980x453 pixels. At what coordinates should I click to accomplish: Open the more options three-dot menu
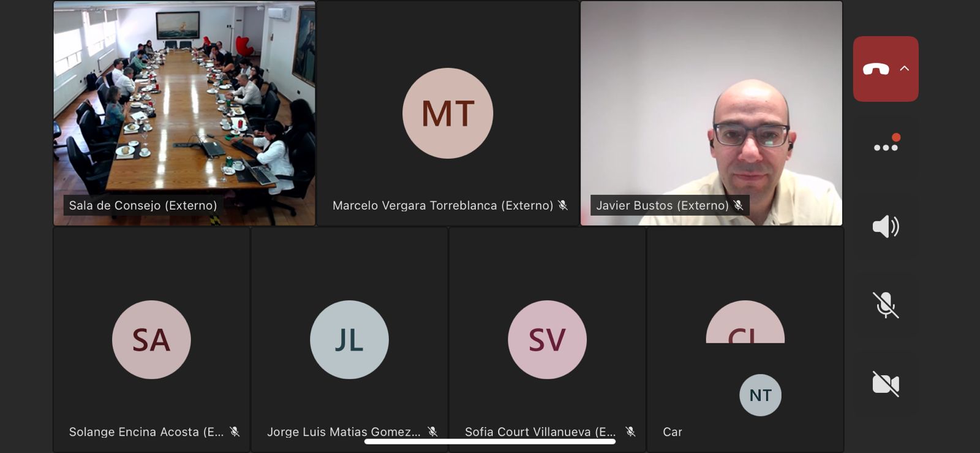click(x=886, y=147)
